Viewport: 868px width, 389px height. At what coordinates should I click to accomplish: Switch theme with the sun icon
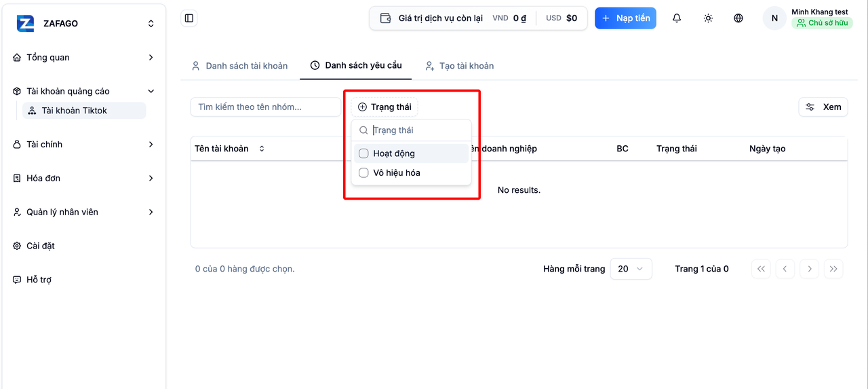click(708, 18)
